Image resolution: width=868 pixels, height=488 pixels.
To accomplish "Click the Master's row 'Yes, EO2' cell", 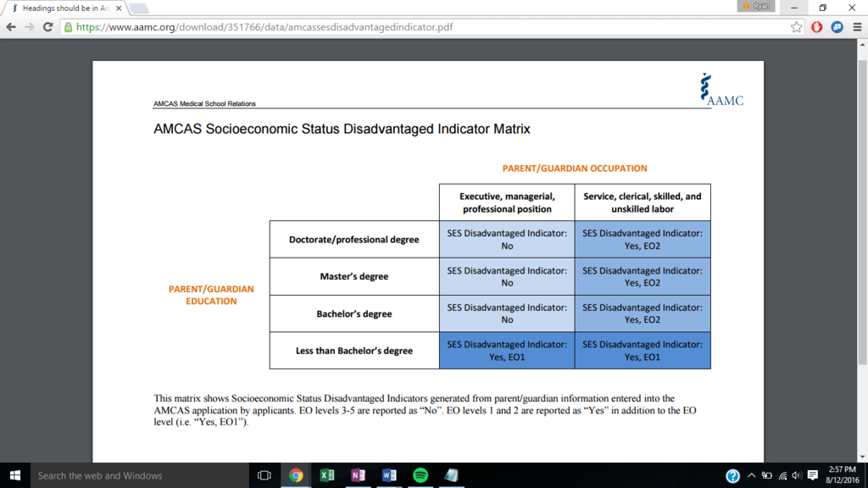I will (643, 276).
